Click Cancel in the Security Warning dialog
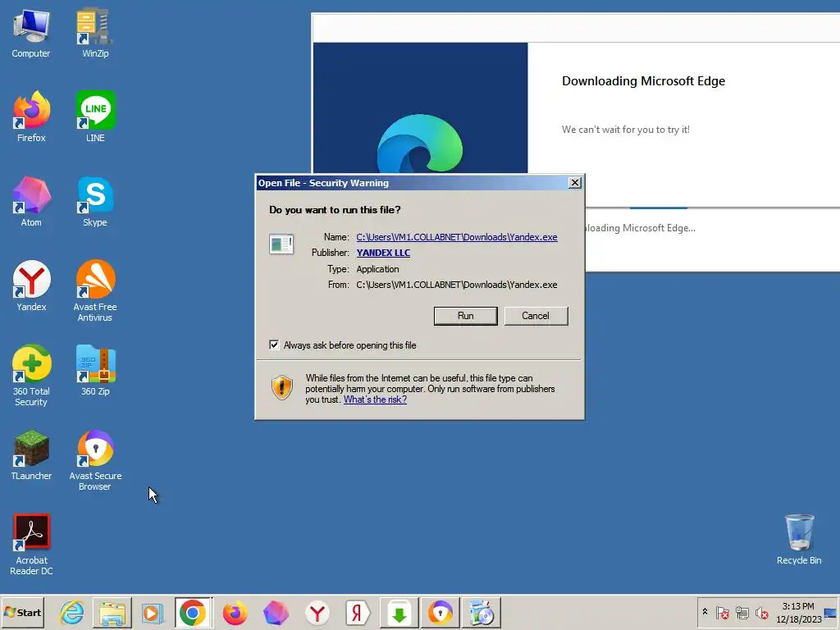 point(536,316)
